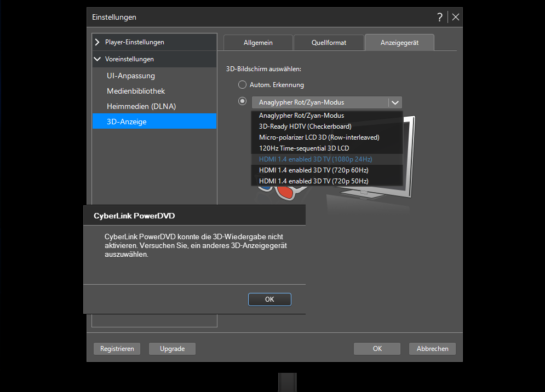Switch to the Quellformat tab
Screen dimensions: 545x392
(x=329, y=43)
